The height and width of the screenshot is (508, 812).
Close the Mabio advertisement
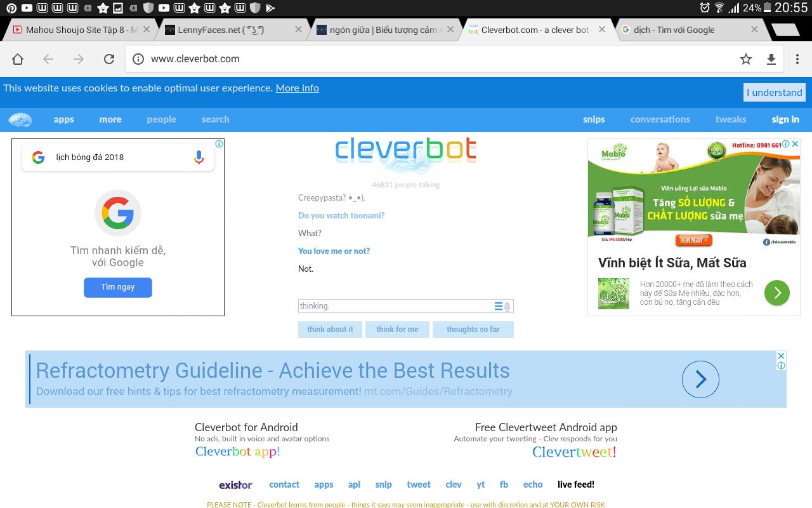796,144
